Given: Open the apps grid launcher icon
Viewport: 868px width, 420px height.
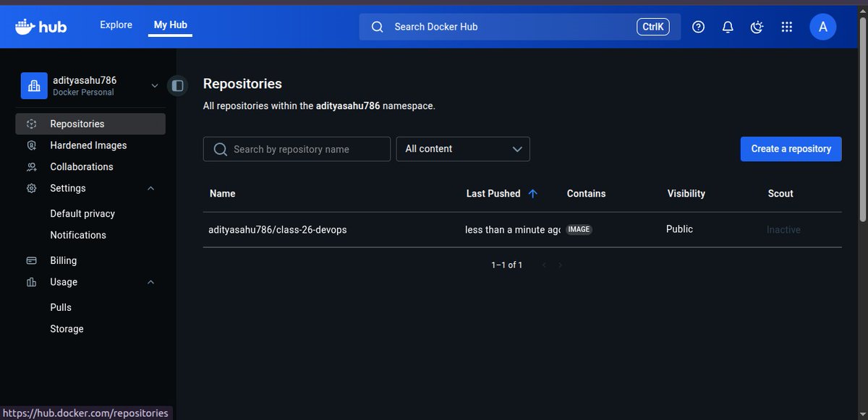Looking at the screenshot, I should (787, 27).
